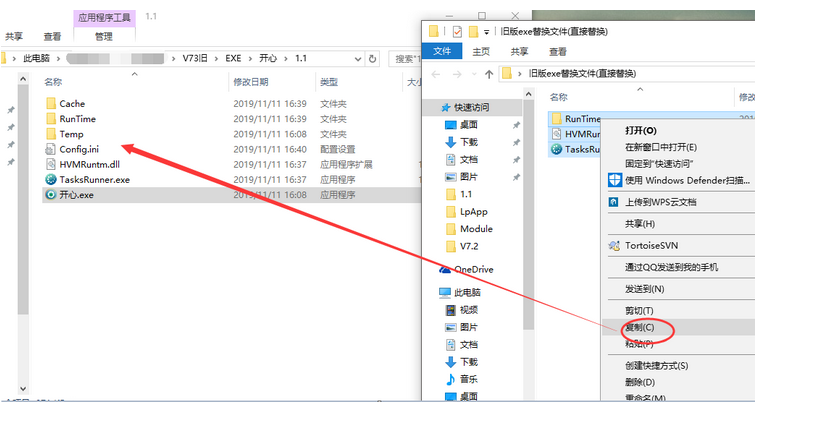Select 快速访问 in the navigation tree
The height and width of the screenshot is (427, 813).
coord(471,107)
